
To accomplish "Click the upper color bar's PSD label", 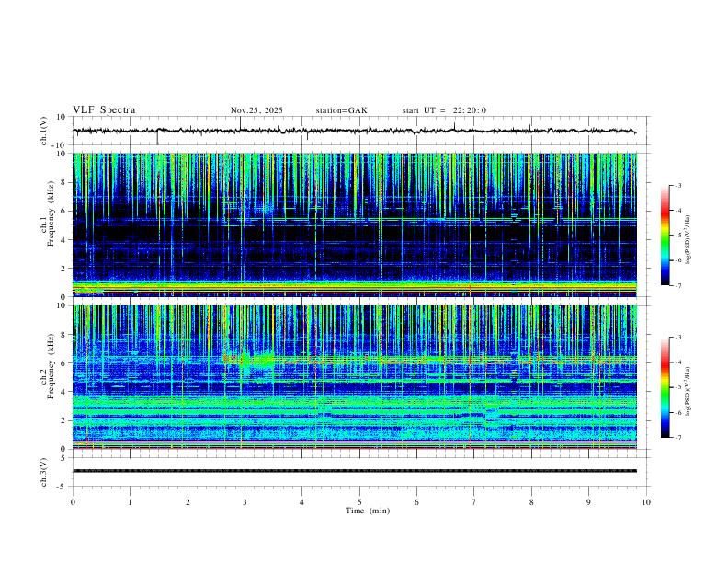I will pyautogui.click(x=688, y=239).
